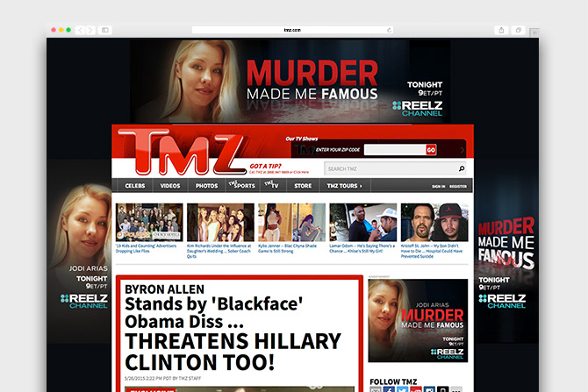
Task: Click the Sign In link
Action: coord(439,186)
